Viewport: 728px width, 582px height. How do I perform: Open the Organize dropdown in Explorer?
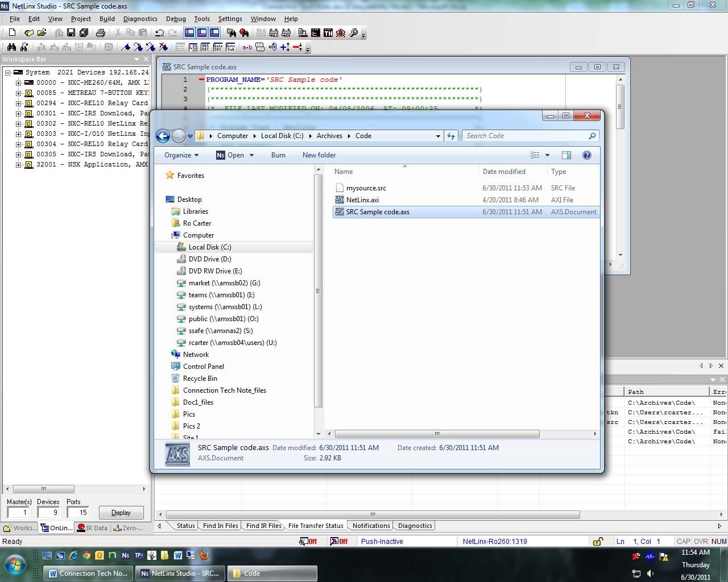click(181, 155)
